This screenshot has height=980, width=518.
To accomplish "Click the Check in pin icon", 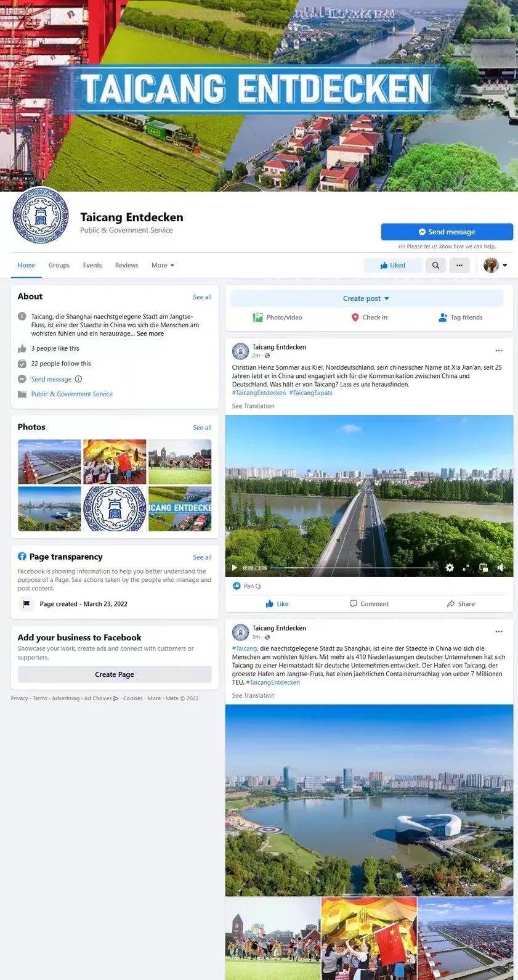I will (355, 317).
